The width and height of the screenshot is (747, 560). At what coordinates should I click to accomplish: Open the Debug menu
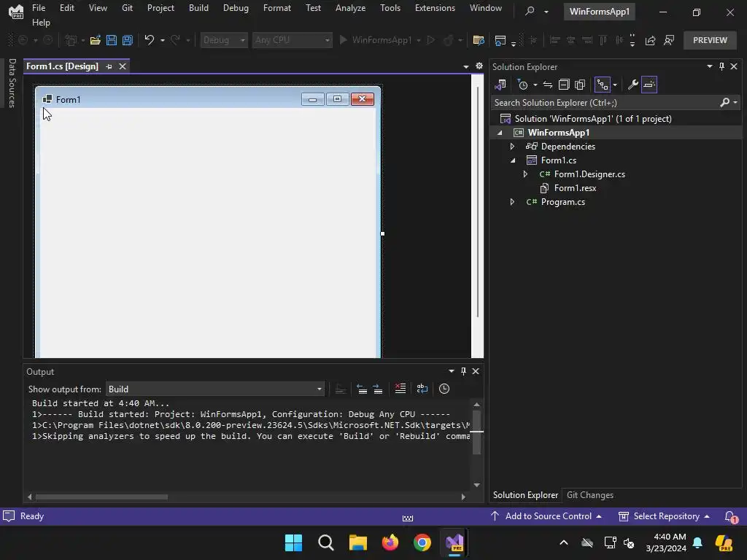pyautogui.click(x=236, y=8)
